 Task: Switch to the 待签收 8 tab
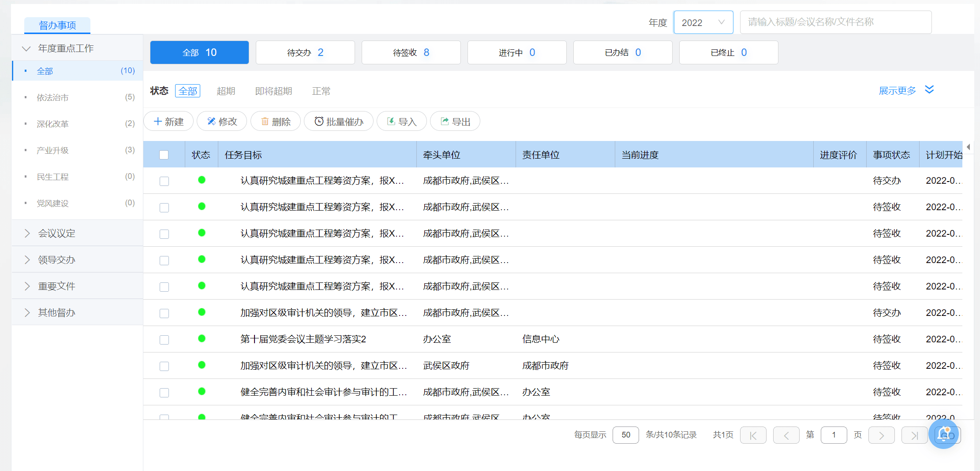(411, 52)
